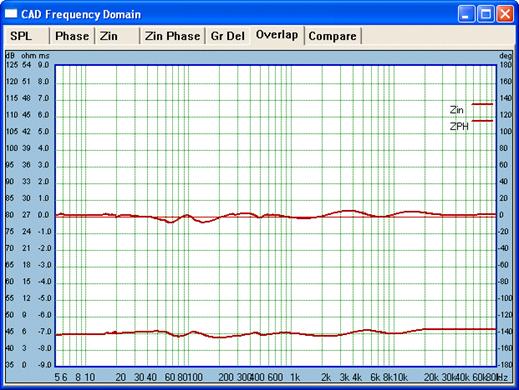The height and width of the screenshot is (390, 519).
Task: Click the 20k frequency axis label
Action: 431,377
